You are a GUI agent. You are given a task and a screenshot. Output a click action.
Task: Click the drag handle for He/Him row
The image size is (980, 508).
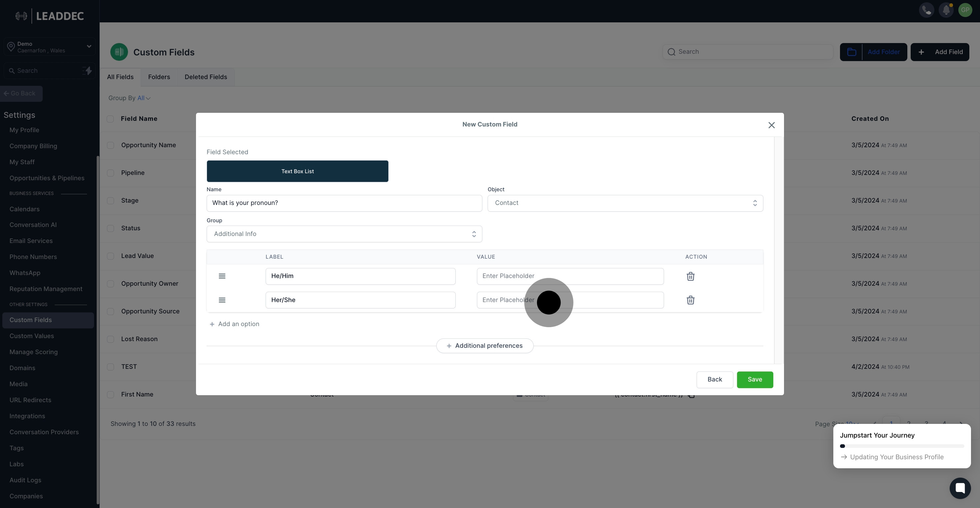click(x=222, y=276)
